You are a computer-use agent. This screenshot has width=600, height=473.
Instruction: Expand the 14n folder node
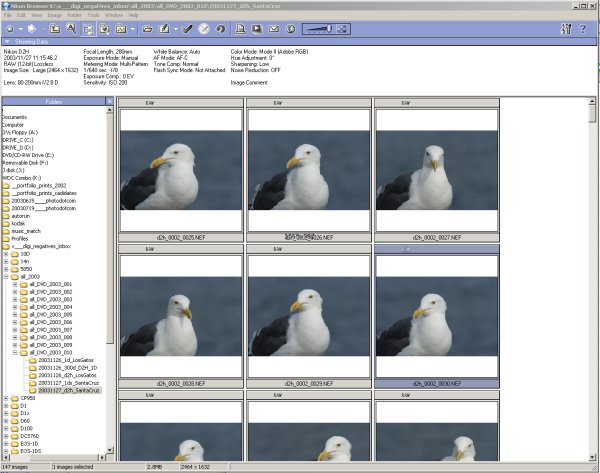(6, 261)
